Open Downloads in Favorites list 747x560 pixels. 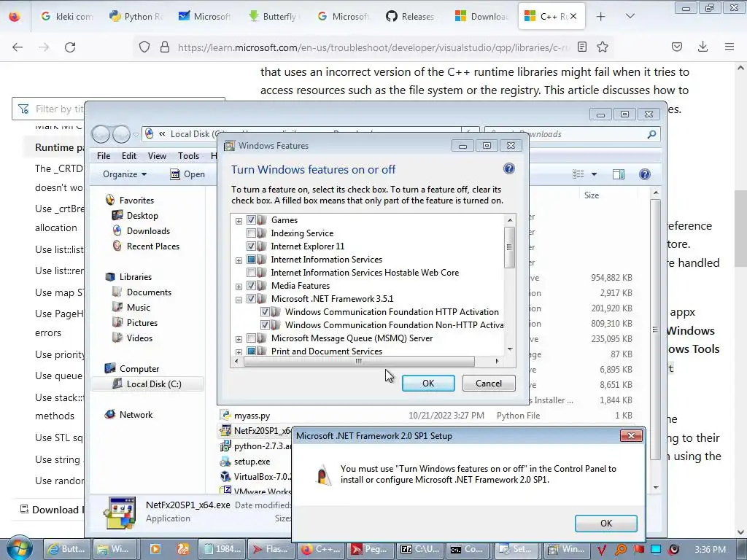147,231
